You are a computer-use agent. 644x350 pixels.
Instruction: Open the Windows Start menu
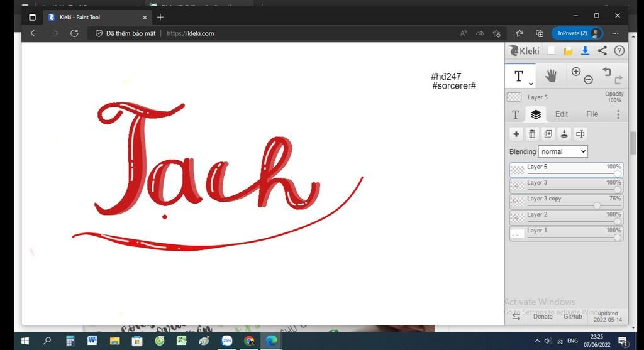[x=25, y=341]
